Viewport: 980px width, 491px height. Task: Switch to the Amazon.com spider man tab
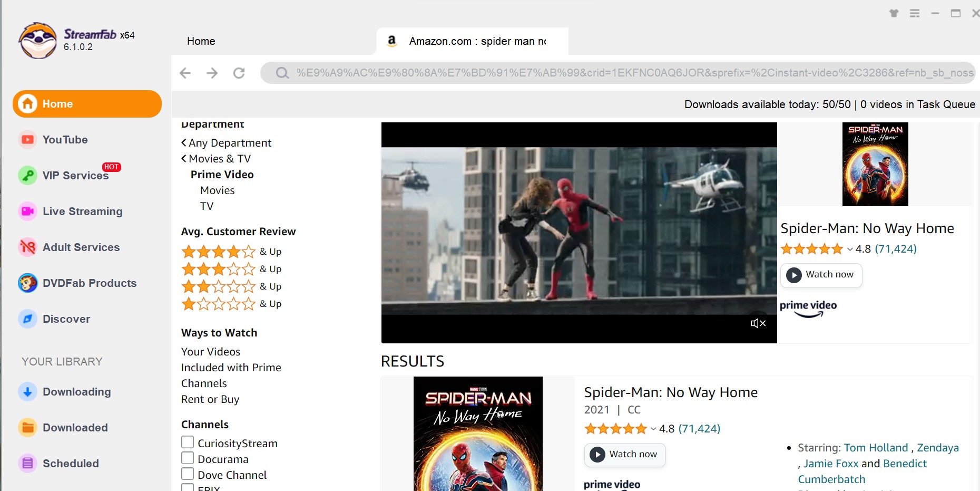click(x=473, y=41)
